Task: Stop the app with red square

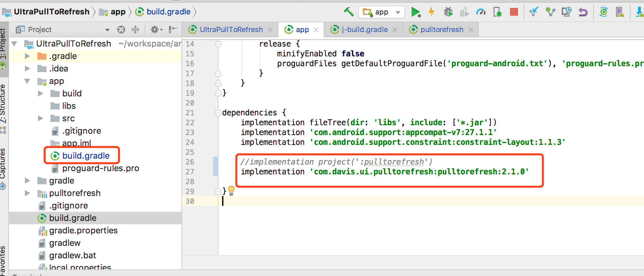Action: [x=514, y=12]
